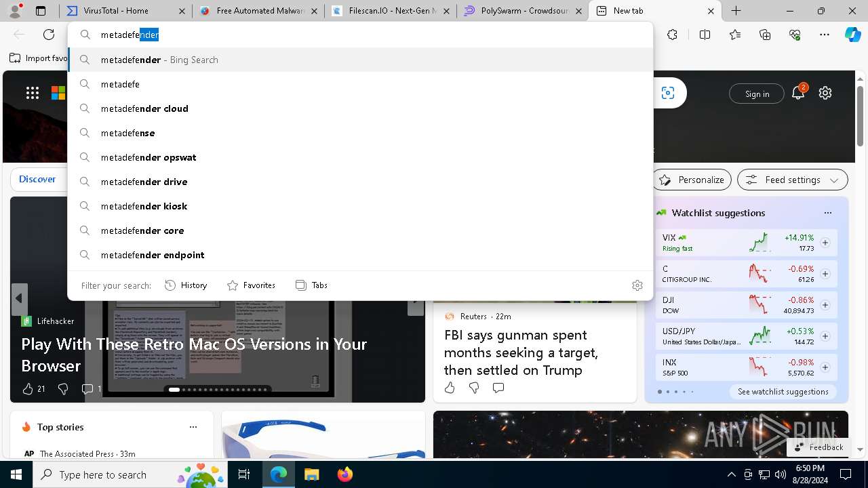Image resolution: width=868 pixels, height=488 pixels.
Task: Add DJI Dow to watchlist
Action: (825, 305)
